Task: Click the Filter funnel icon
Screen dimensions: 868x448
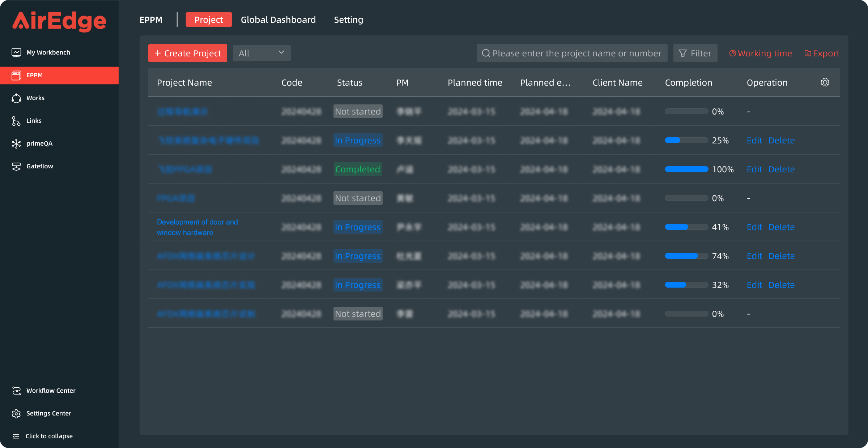Action: pos(683,53)
